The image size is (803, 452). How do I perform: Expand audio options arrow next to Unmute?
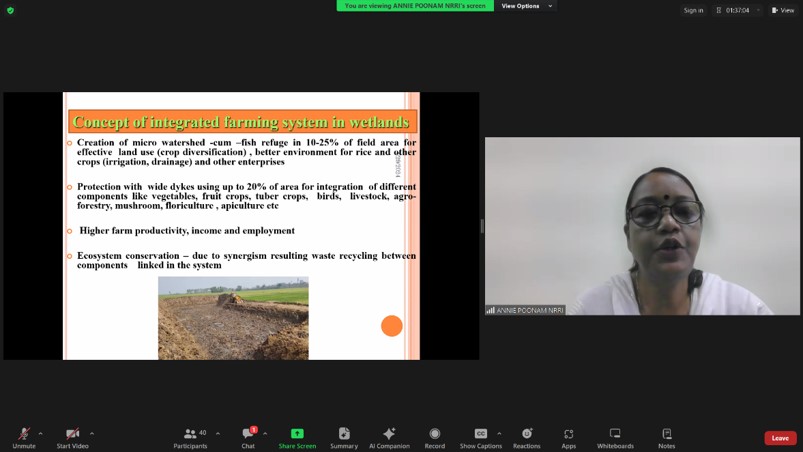40,433
